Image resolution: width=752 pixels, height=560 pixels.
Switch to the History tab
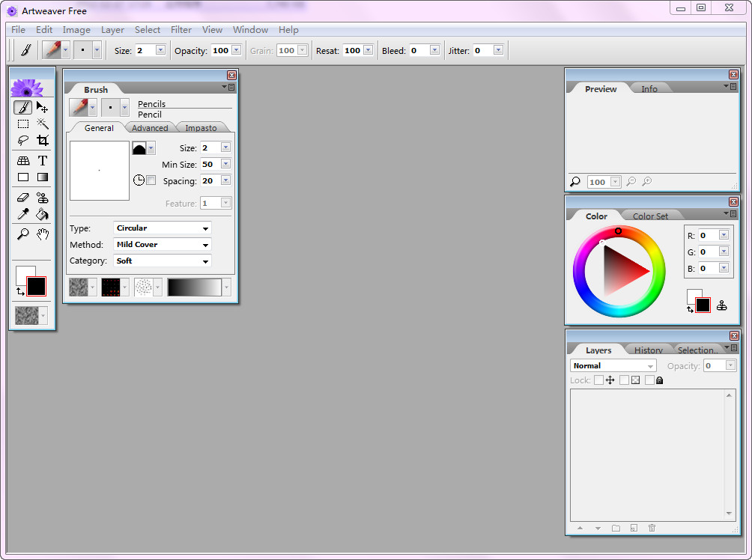point(648,350)
